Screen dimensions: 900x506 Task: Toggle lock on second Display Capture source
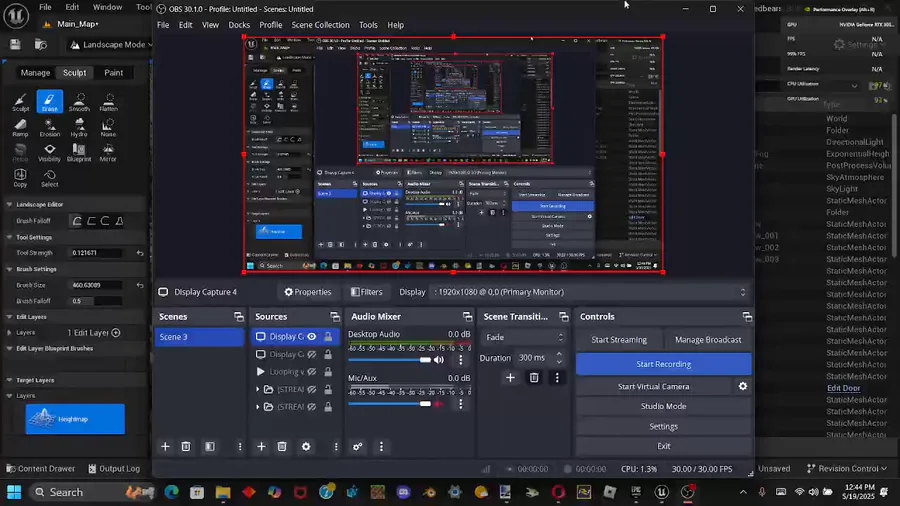click(x=328, y=355)
